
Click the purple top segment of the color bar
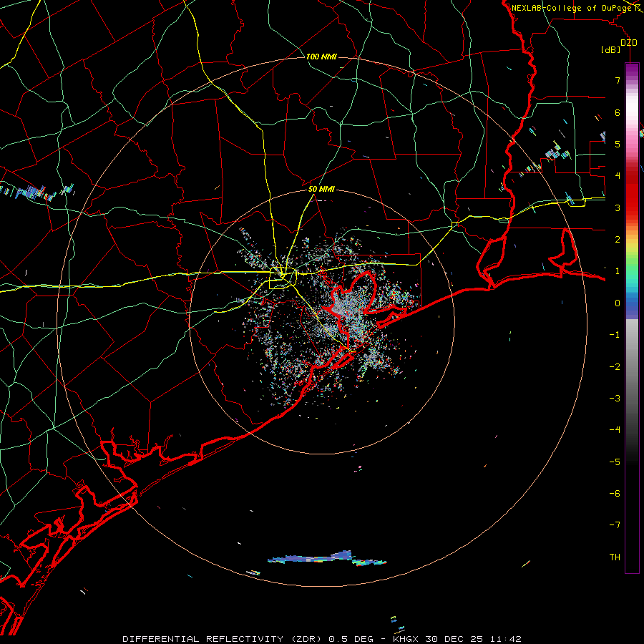(x=632, y=70)
